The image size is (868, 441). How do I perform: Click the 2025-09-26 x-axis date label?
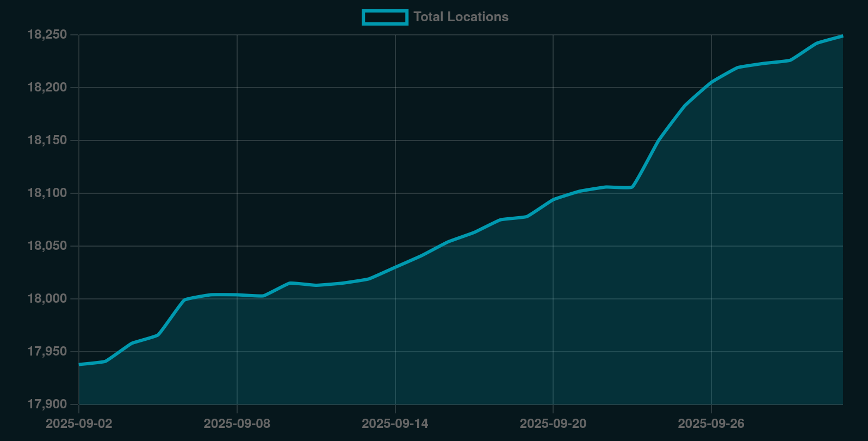711,424
